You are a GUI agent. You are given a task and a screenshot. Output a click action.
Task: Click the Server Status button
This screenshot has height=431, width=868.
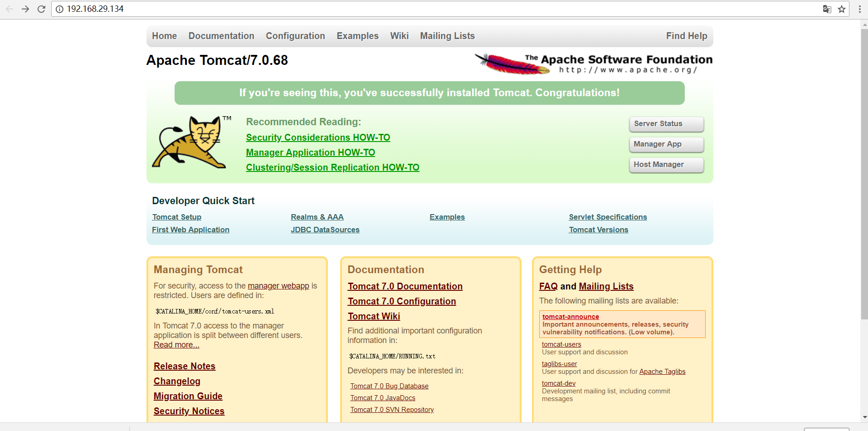[x=667, y=124]
